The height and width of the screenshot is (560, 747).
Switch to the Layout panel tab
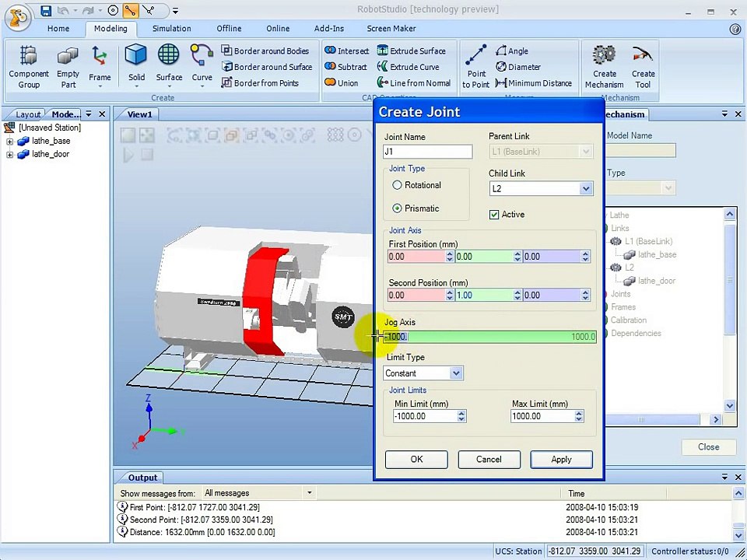pos(28,114)
